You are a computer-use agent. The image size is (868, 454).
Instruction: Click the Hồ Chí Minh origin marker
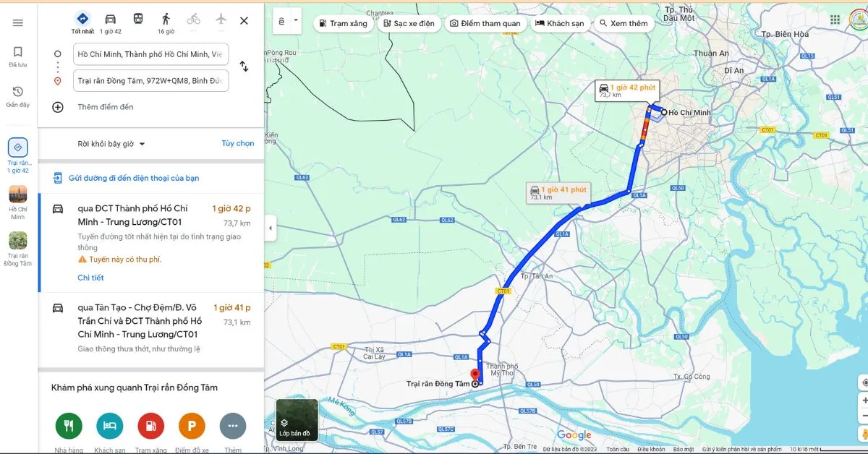pyautogui.click(x=664, y=112)
